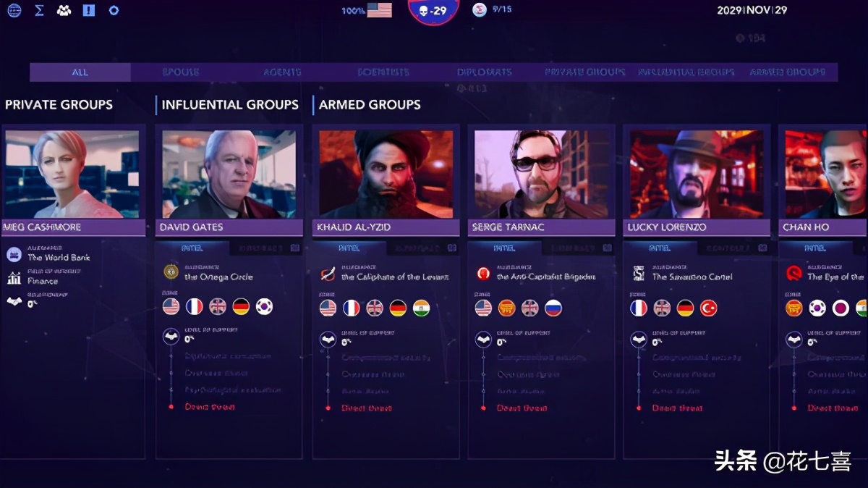
Task: Click the German flag under Khalid Al-Yzid
Action: (x=398, y=308)
